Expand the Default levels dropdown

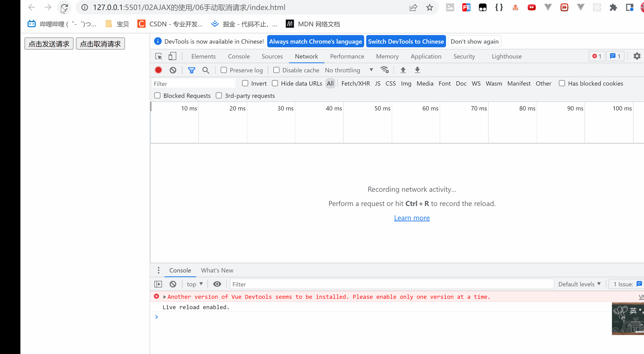pos(579,284)
